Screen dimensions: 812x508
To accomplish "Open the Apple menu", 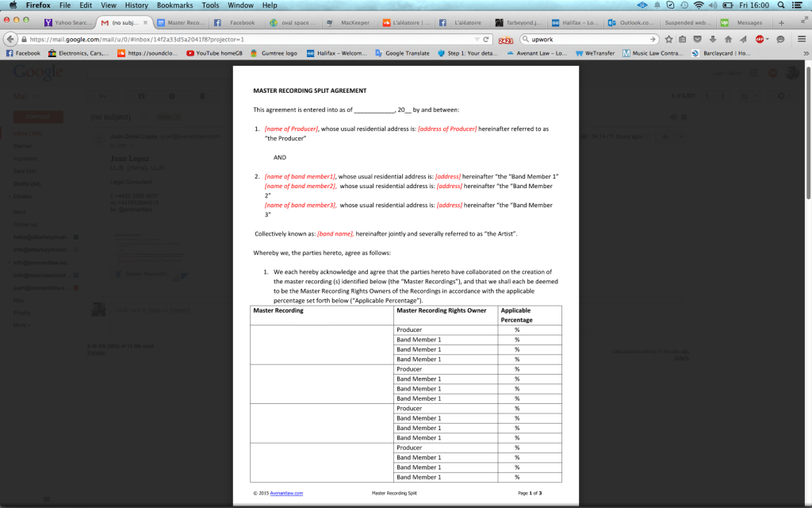I will (x=13, y=6).
